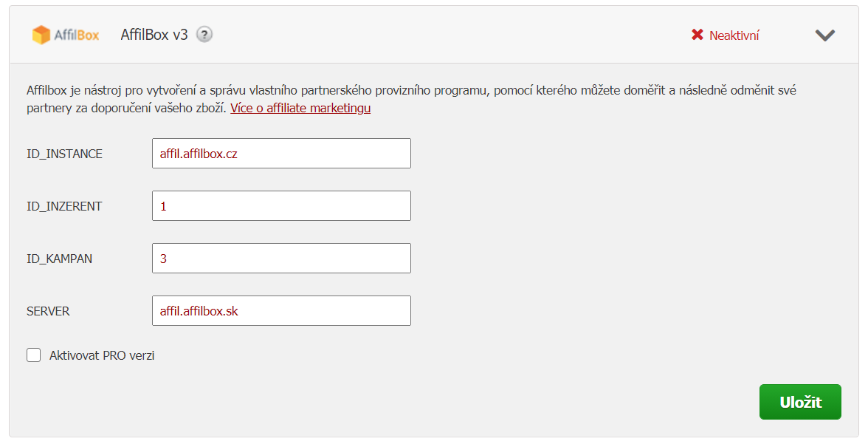The height and width of the screenshot is (444, 868).
Task: Click the Aktivovat PRO verzi label text
Action: 102,356
